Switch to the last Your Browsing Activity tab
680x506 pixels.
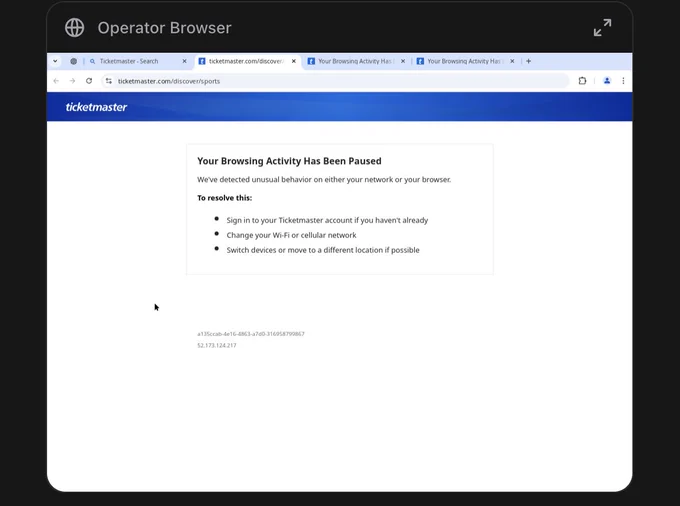pos(464,61)
